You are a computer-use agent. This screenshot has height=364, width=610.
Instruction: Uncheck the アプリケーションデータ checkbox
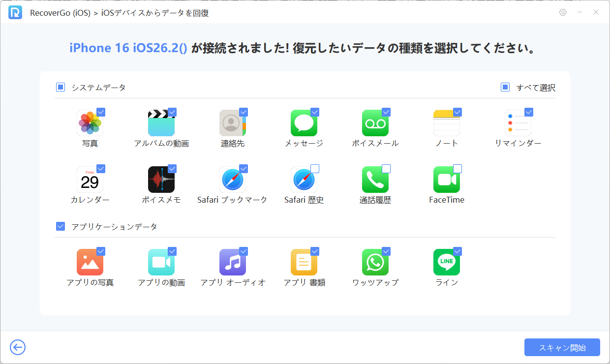(x=61, y=226)
